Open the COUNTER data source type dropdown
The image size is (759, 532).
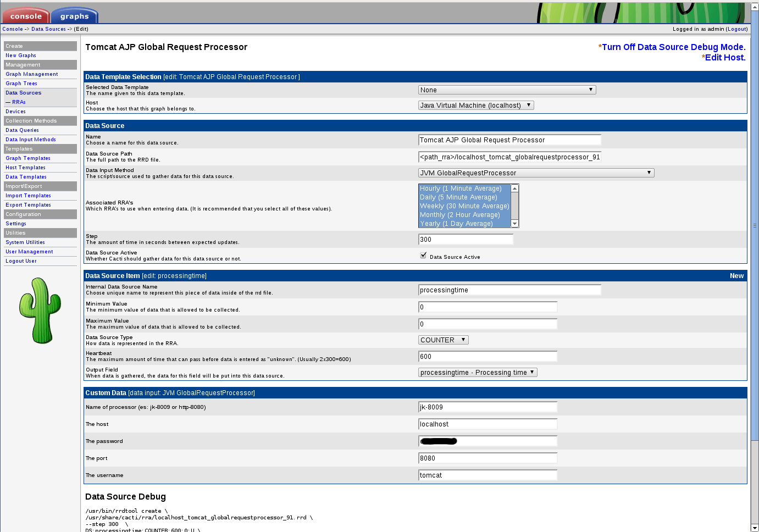(443, 340)
